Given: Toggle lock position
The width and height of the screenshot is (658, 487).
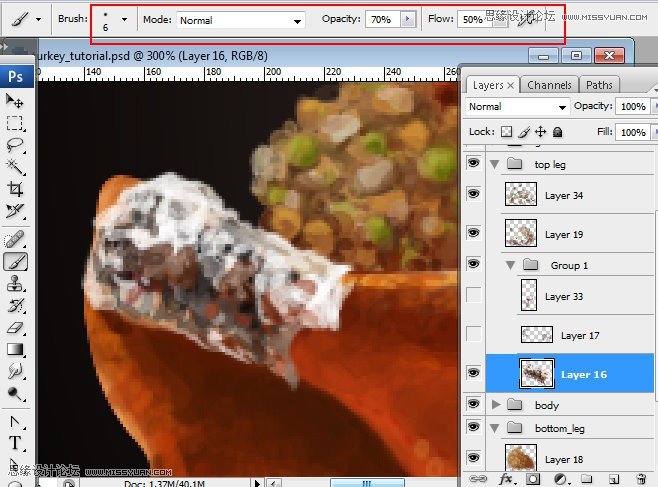Looking at the screenshot, I should [x=540, y=132].
